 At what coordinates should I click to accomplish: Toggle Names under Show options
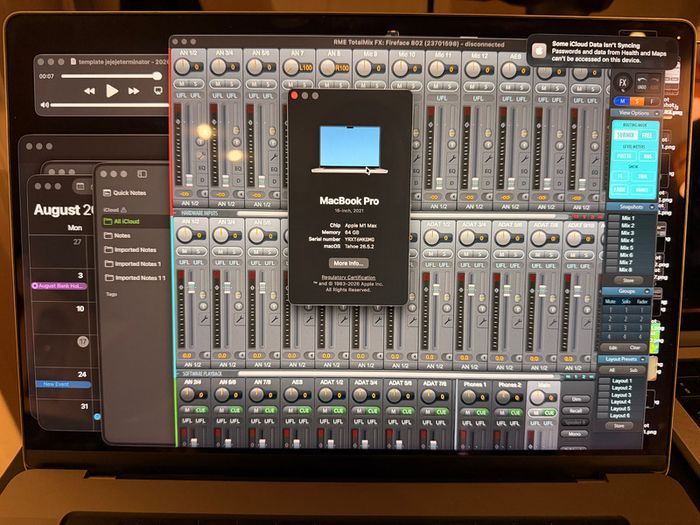coord(643,190)
